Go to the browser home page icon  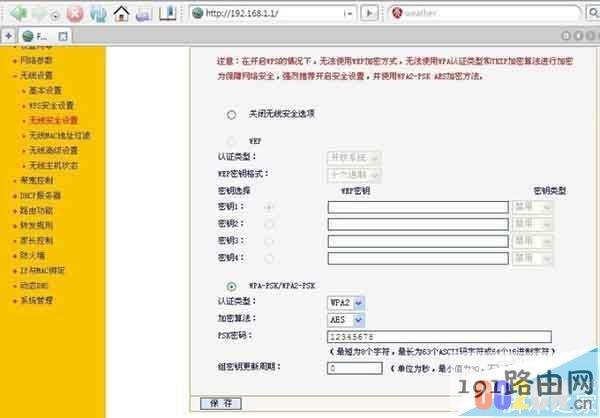121,13
